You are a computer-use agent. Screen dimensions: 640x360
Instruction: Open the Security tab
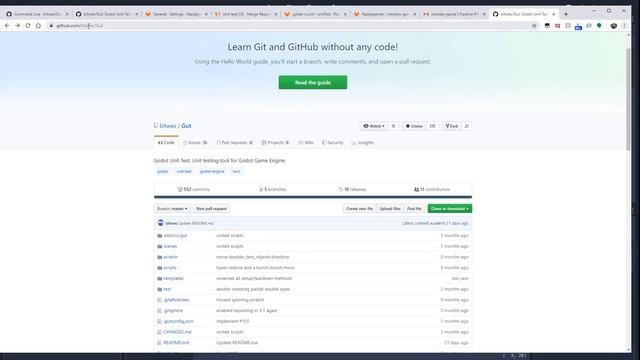pyautogui.click(x=333, y=142)
